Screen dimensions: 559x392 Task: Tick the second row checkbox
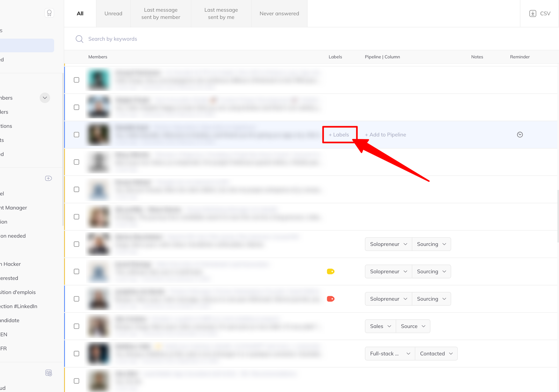(77, 107)
